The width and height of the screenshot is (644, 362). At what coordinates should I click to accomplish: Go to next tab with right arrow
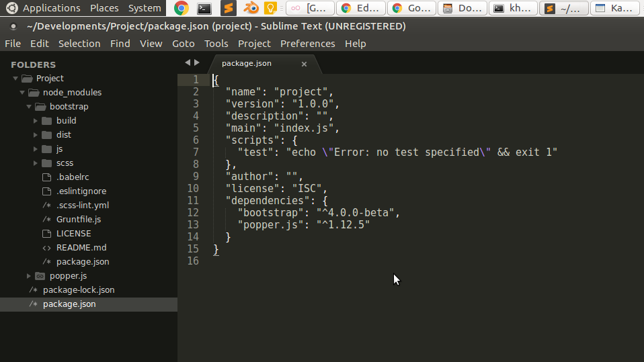(197, 62)
